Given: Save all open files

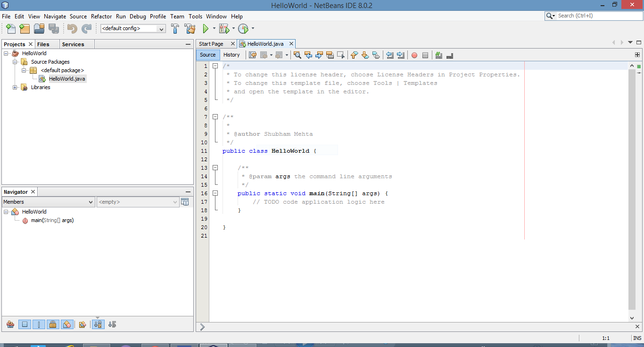Looking at the screenshot, I should pos(54,28).
